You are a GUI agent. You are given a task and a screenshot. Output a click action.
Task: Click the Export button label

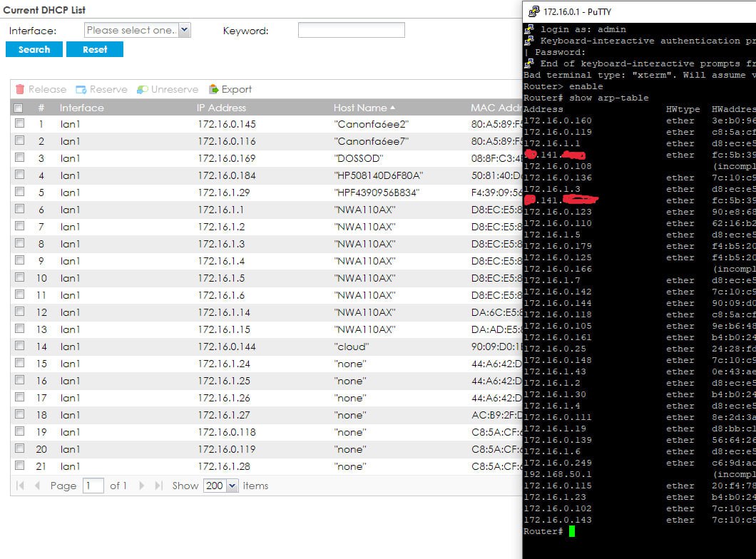click(x=236, y=89)
